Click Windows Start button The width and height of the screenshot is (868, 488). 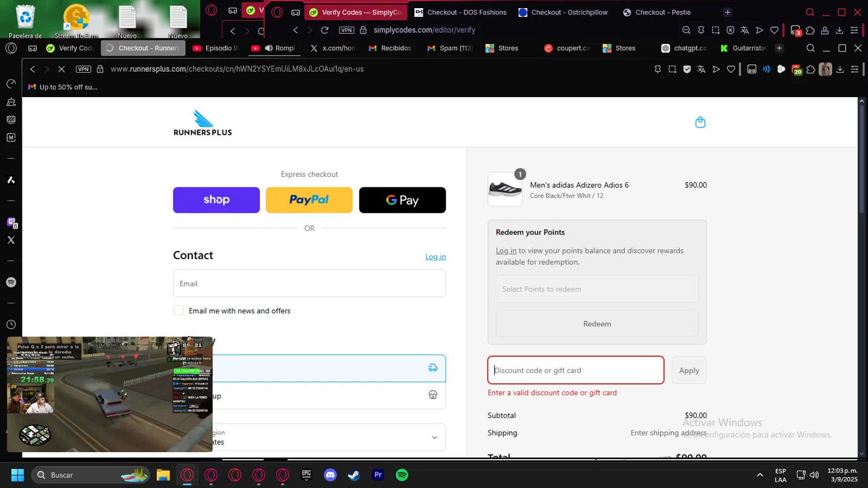17,475
